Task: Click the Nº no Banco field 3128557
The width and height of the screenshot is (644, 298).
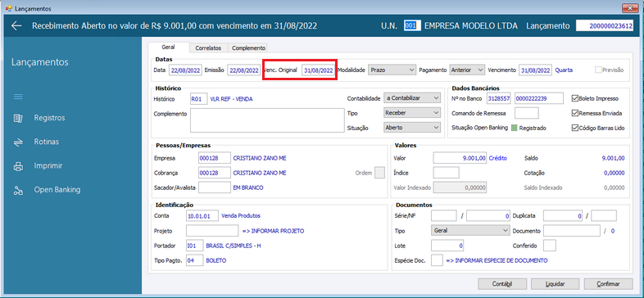Action: [x=499, y=98]
